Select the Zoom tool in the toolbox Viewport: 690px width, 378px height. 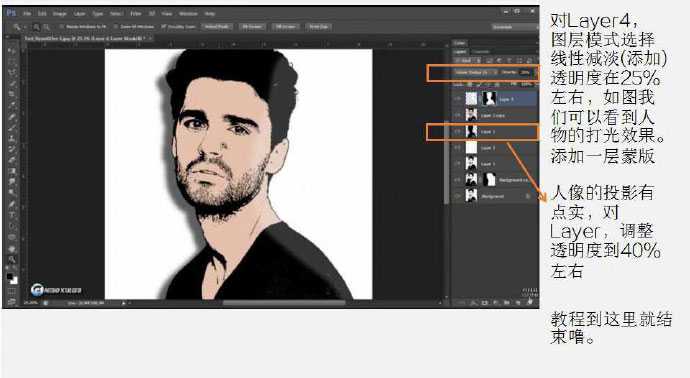(x=11, y=259)
